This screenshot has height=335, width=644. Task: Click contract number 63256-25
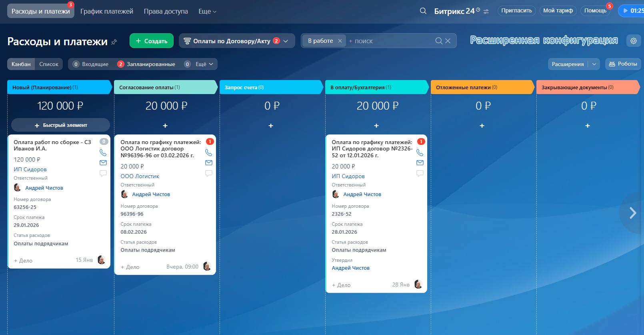click(25, 207)
